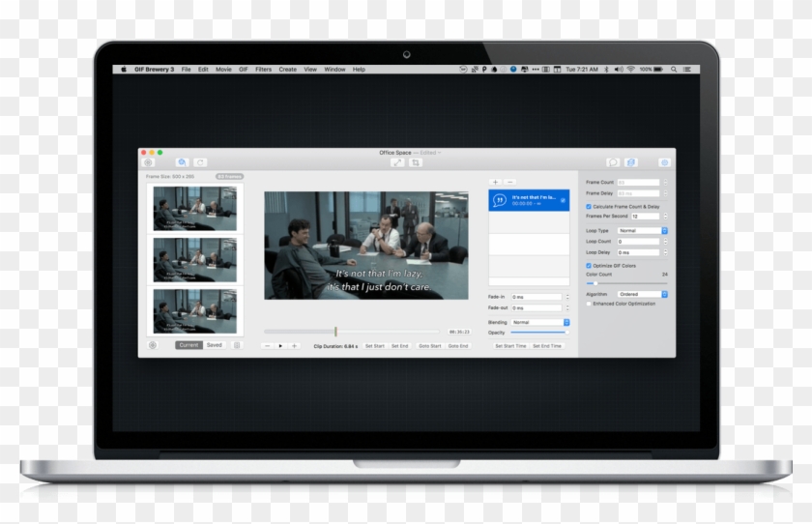Click the Goto End button

(x=458, y=345)
